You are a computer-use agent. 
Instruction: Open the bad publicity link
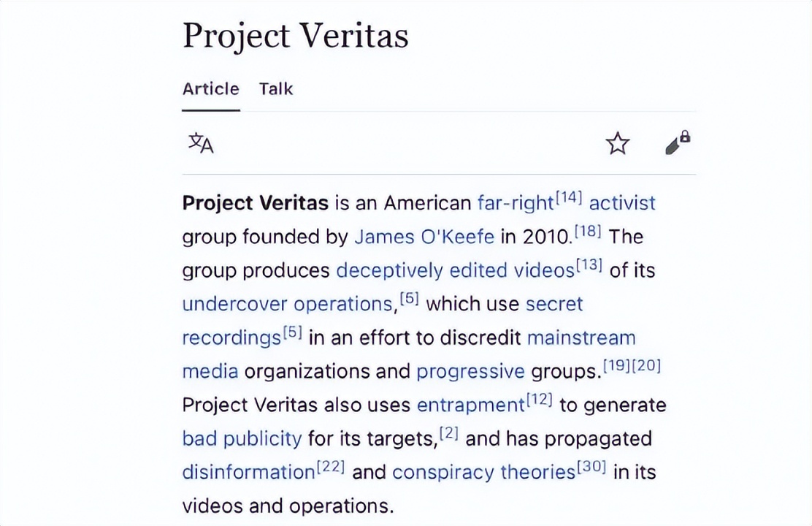[x=242, y=438]
